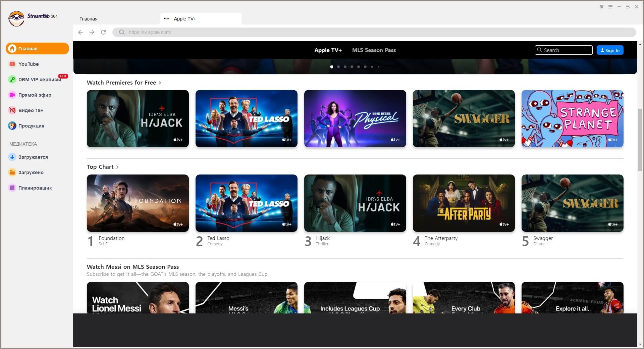Click the URL address field

374,32
